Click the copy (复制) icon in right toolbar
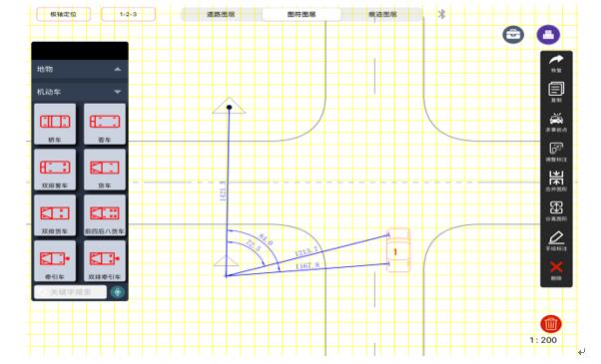 tap(556, 92)
